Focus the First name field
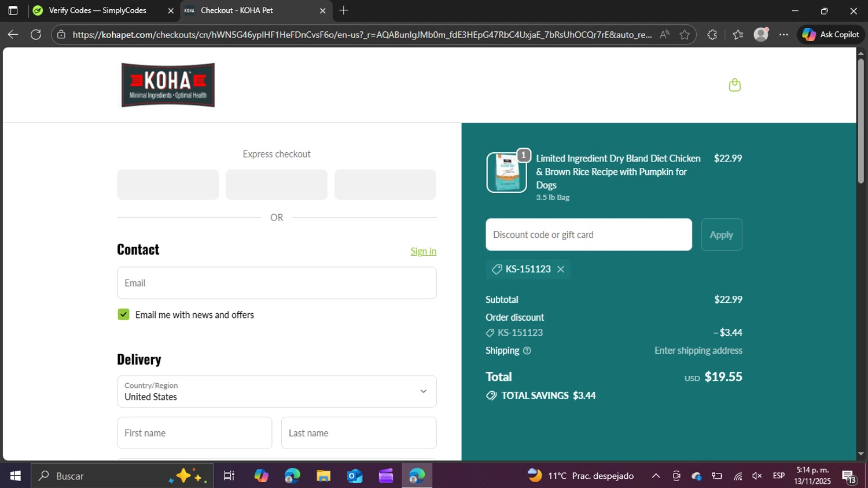 point(194,433)
